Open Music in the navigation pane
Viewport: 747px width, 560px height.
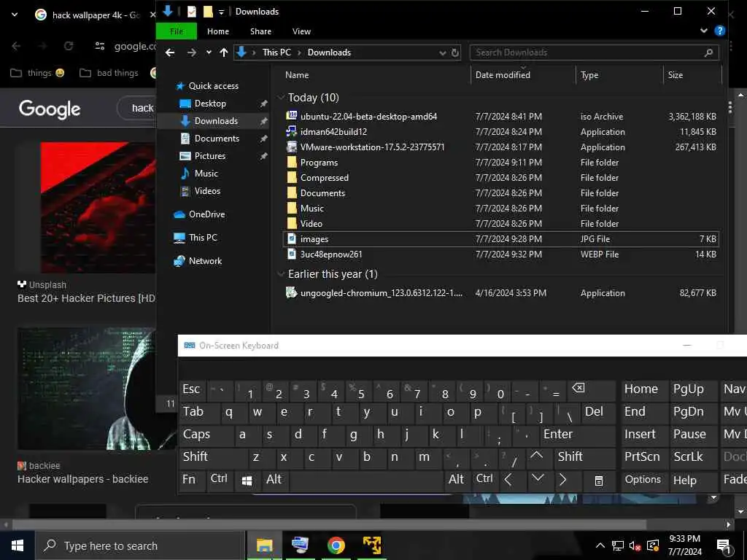tap(206, 174)
